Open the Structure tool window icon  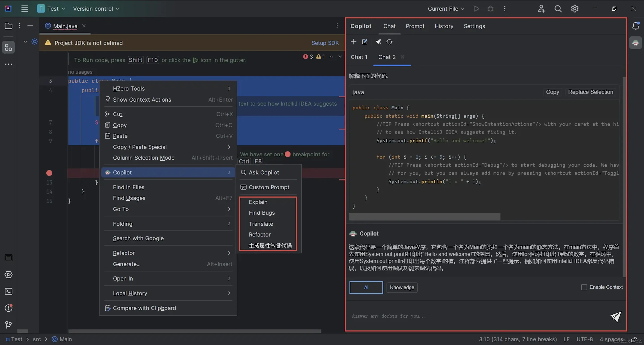pos(8,47)
